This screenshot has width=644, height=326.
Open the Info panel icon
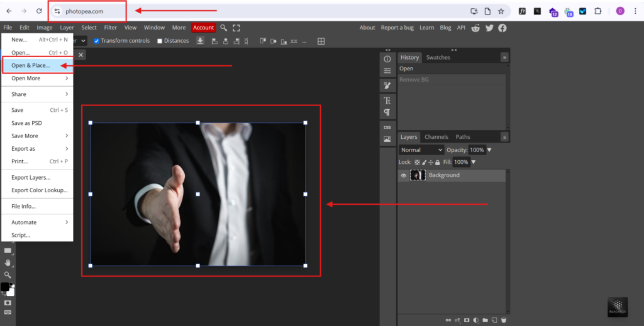pos(387,59)
